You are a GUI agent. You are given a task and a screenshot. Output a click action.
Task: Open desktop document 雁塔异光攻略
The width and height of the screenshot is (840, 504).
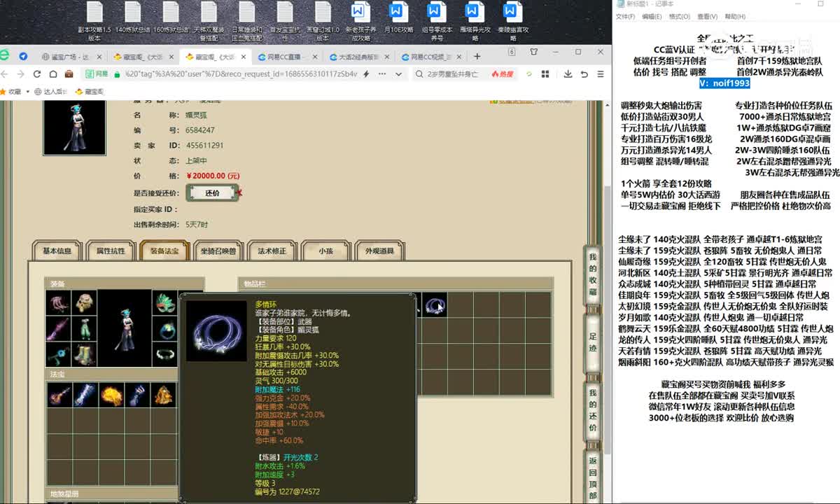point(475,21)
